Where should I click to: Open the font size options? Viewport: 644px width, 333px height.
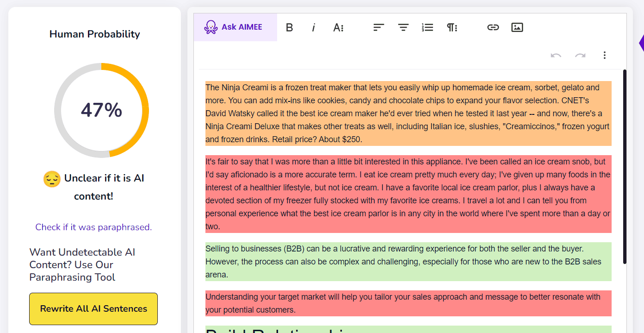click(x=338, y=27)
